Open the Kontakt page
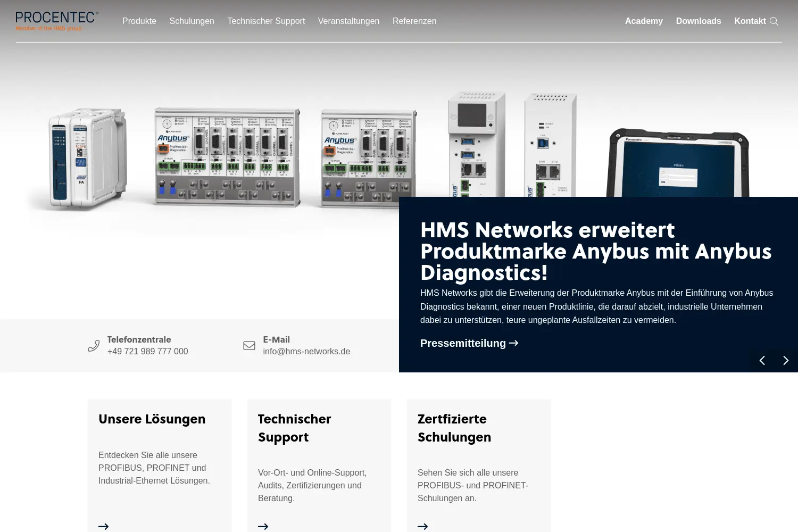Image resolution: width=798 pixels, height=532 pixels. [x=750, y=21]
